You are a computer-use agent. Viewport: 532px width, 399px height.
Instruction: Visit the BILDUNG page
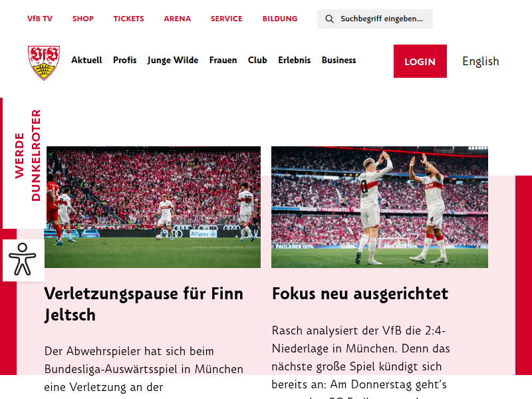tap(279, 19)
